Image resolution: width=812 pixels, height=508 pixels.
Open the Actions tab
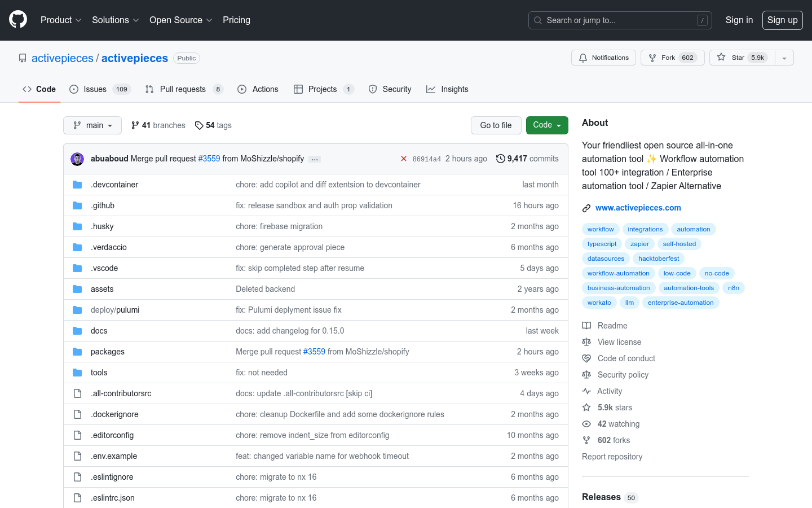point(258,89)
